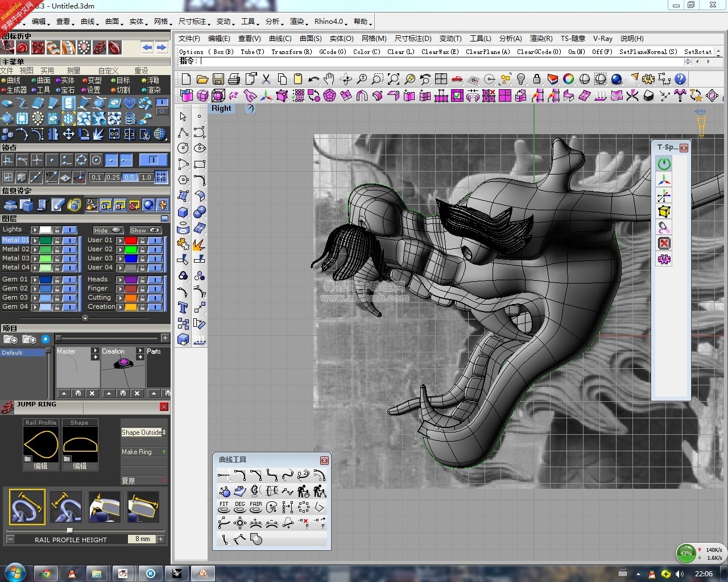Click the padlock lock icon in toolbar
Viewport: 728px width, 582px height.
536,79
